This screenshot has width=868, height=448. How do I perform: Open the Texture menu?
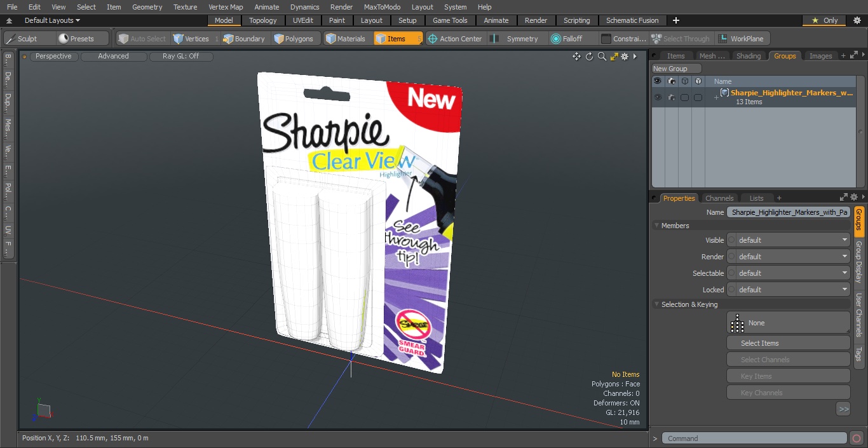(x=185, y=7)
